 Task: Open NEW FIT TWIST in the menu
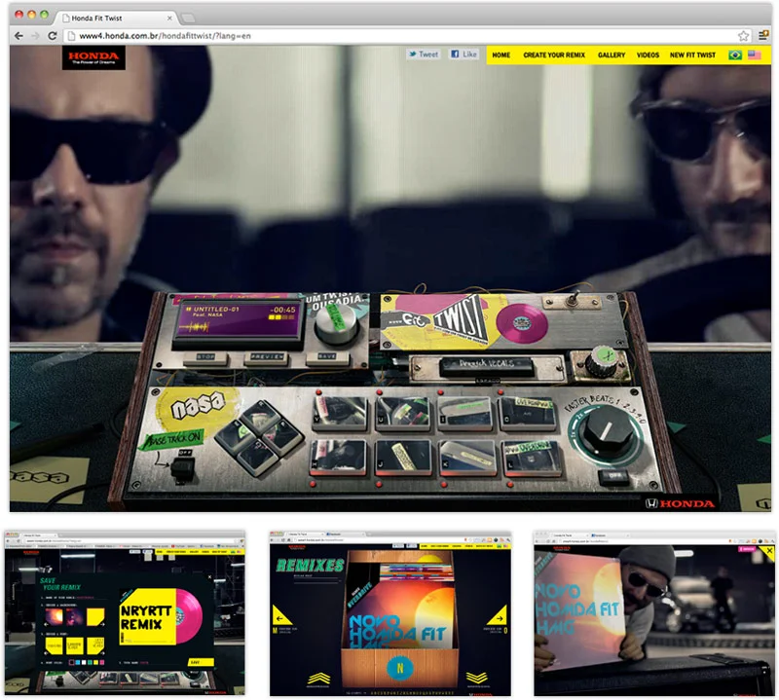(x=692, y=55)
